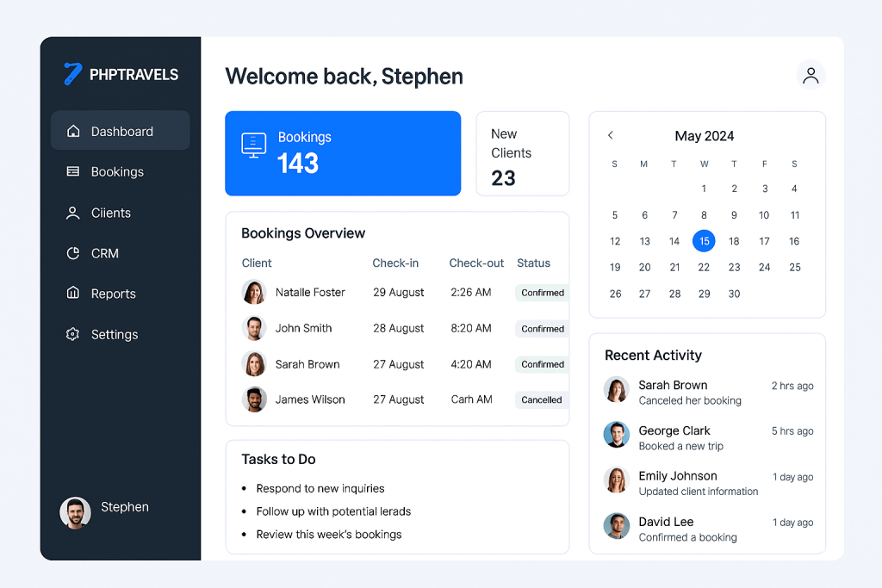
Task: Click Emily Johnson's name in Recent Activity
Action: point(678,476)
